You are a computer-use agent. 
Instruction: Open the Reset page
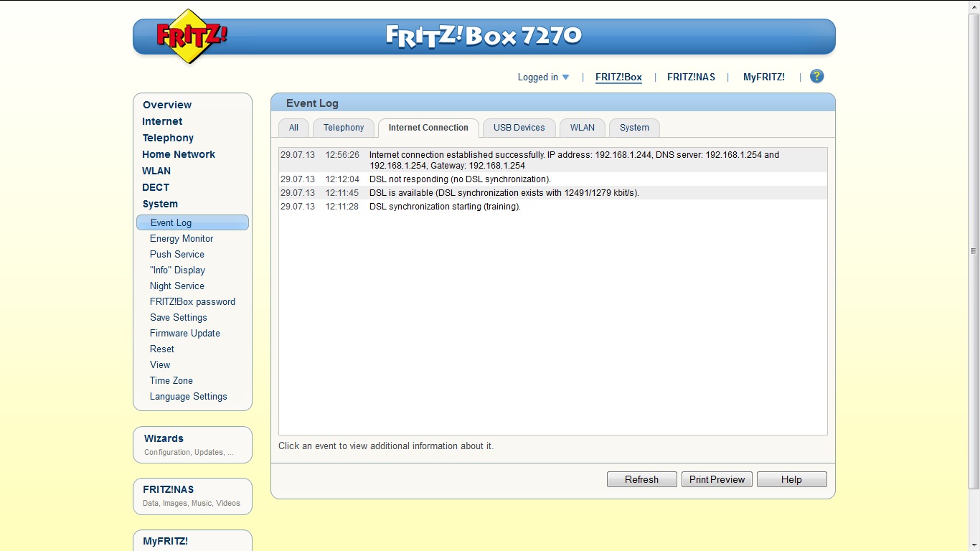162,349
